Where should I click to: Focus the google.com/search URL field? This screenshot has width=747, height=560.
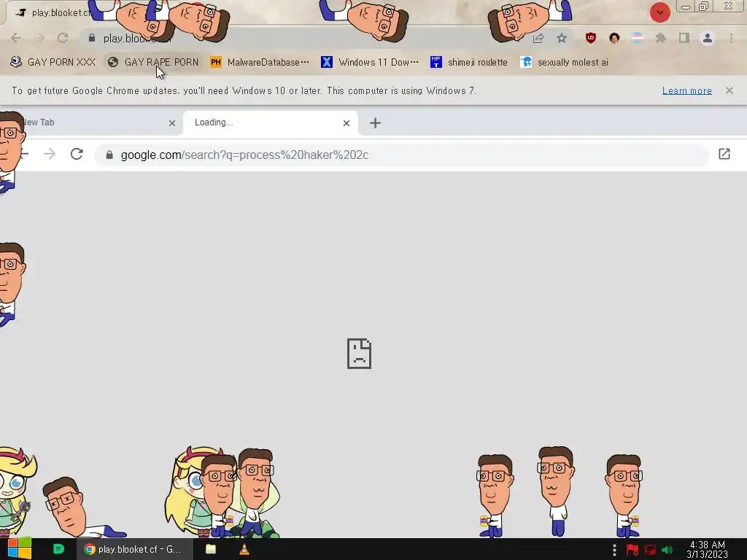402,155
